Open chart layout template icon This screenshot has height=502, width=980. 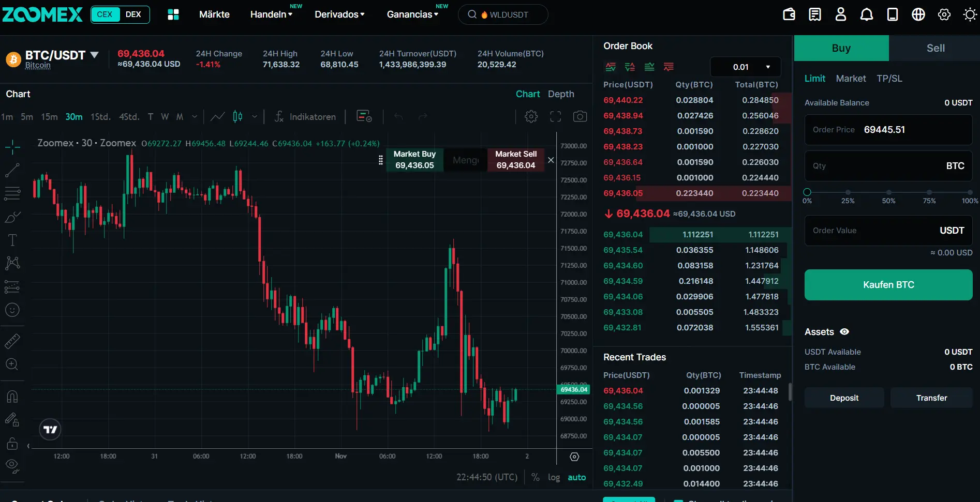[x=364, y=117]
